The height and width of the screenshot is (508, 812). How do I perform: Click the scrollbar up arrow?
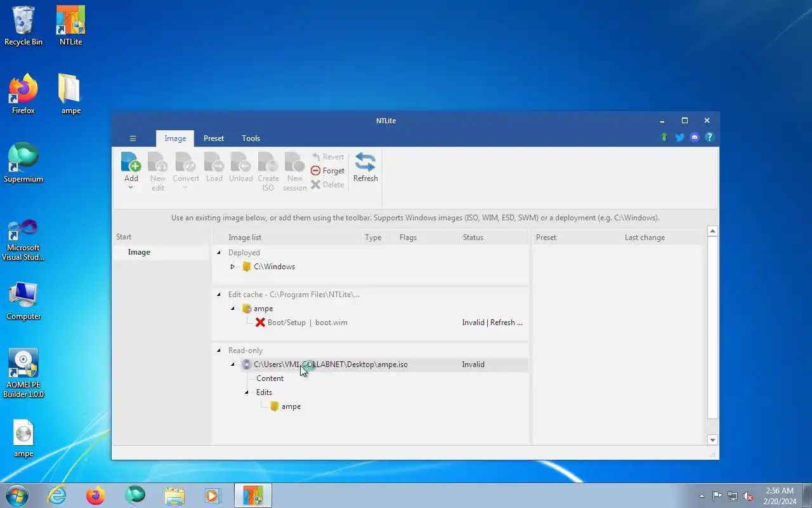(712, 232)
